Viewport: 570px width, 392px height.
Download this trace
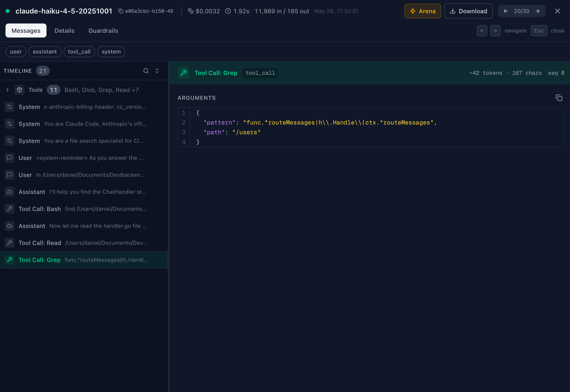[x=468, y=11]
